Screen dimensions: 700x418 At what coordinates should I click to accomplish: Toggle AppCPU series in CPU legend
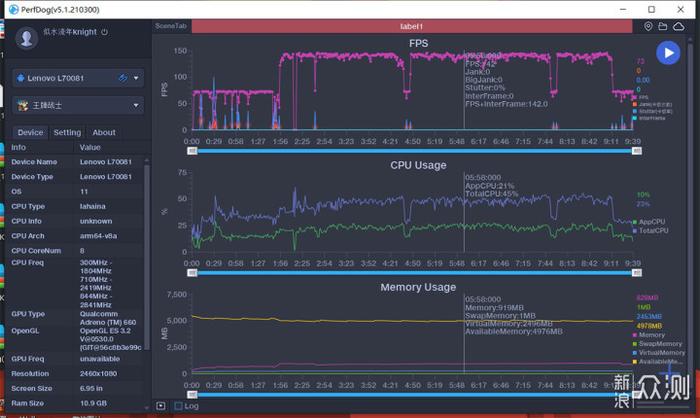tap(649, 222)
